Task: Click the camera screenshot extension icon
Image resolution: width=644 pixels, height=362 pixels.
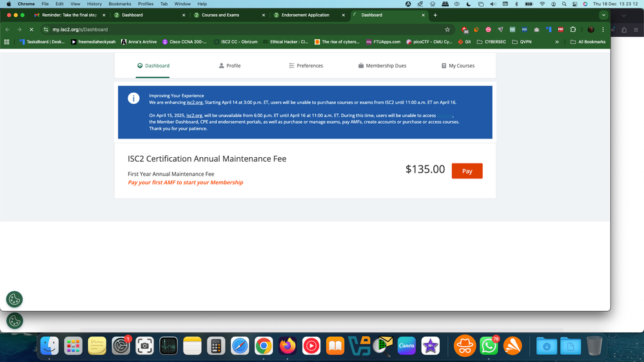Action: tap(536, 30)
